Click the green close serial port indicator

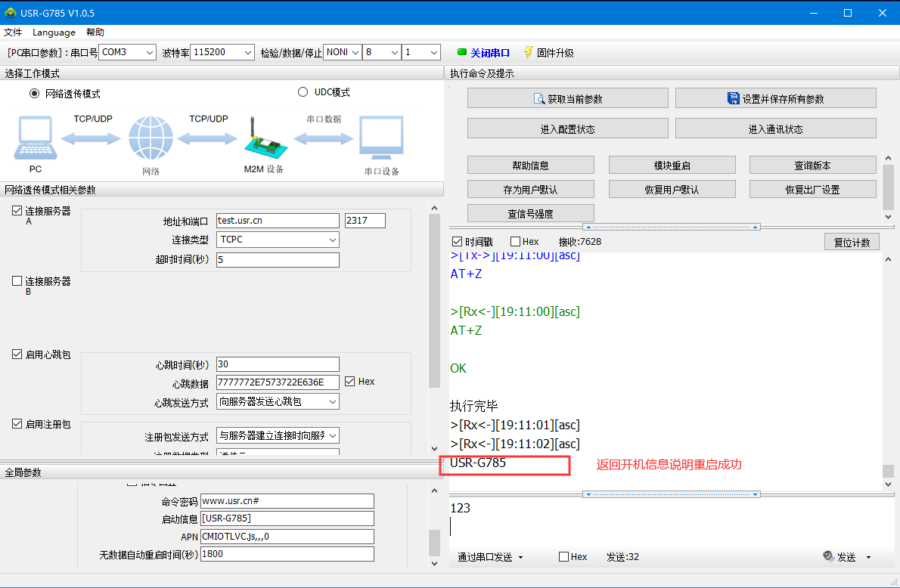pyautogui.click(x=461, y=53)
